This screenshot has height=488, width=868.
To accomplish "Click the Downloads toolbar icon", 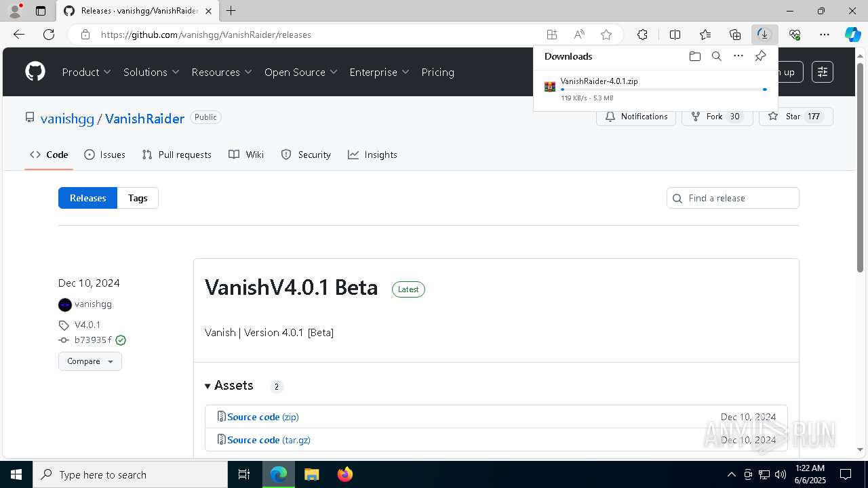I will click(x=764, y=35).
